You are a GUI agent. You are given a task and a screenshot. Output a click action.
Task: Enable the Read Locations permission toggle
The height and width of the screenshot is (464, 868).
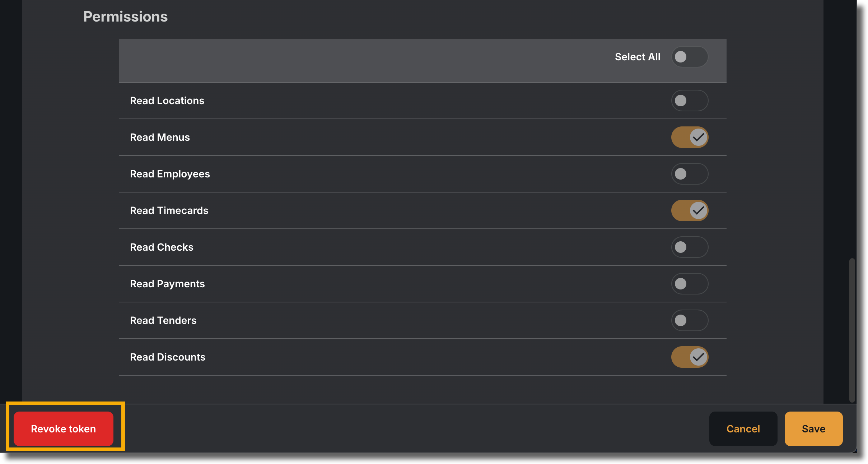tap(689, 101)
